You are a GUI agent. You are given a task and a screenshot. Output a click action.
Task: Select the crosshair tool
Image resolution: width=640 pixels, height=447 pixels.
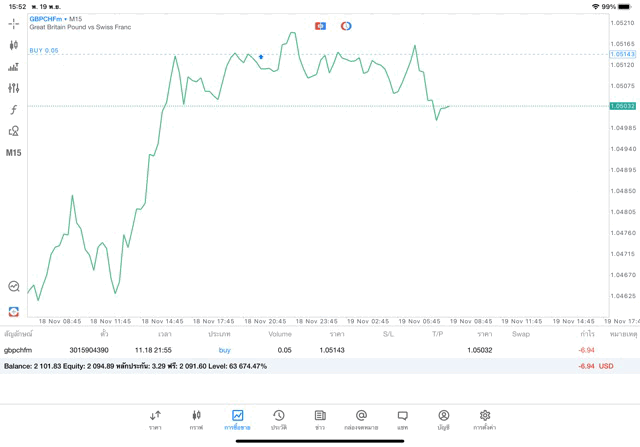pos(13,23)
